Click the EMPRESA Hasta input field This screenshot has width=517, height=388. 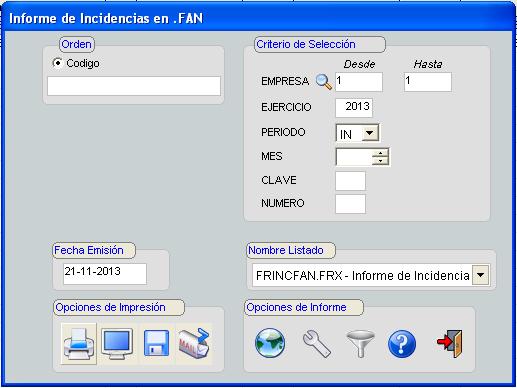pos(428,82)
